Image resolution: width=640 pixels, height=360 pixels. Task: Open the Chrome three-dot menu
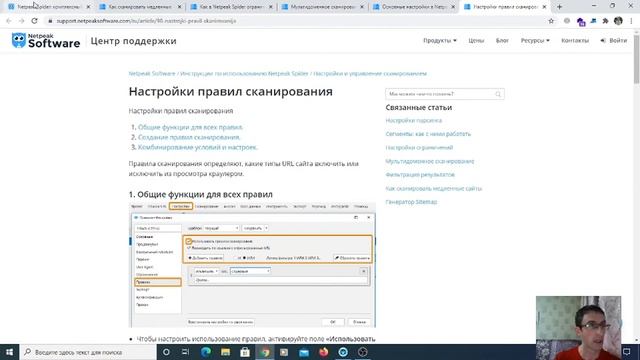(631, 21)
